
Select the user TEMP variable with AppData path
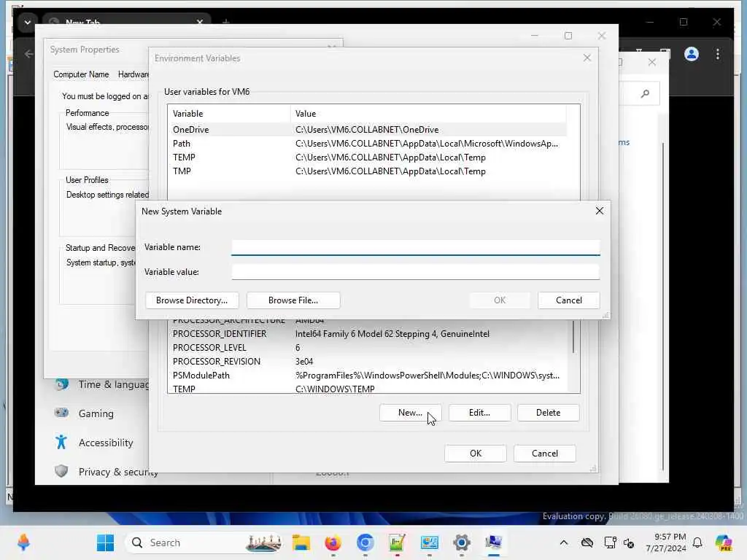point(368,157)
